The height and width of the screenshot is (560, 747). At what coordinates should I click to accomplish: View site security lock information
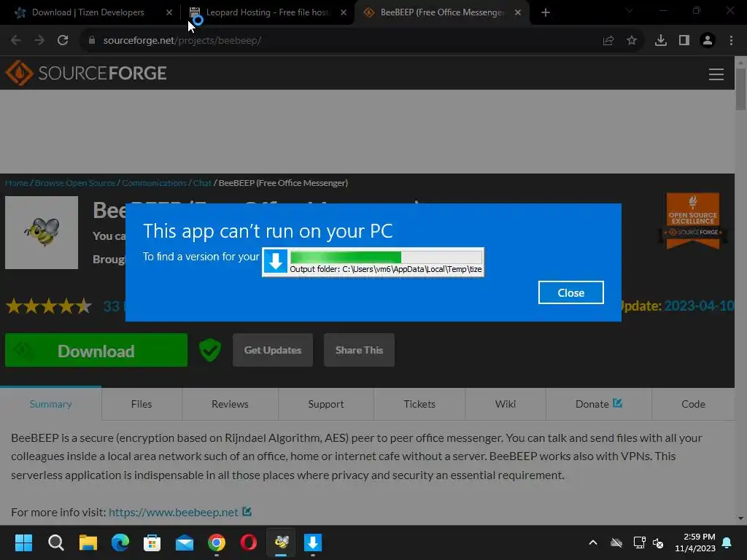click(92, 41)
